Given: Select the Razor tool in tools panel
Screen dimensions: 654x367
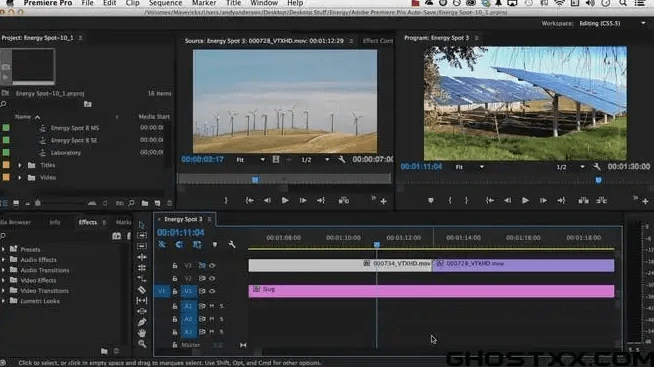Looking at the screenshot, I should click(x=142, y=289).
